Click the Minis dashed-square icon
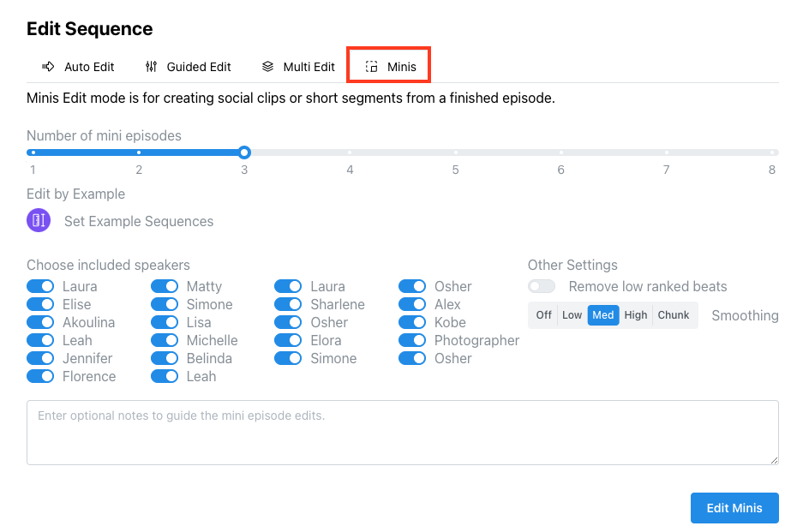This screenshot has height=532, width=809. pos(371,67)
